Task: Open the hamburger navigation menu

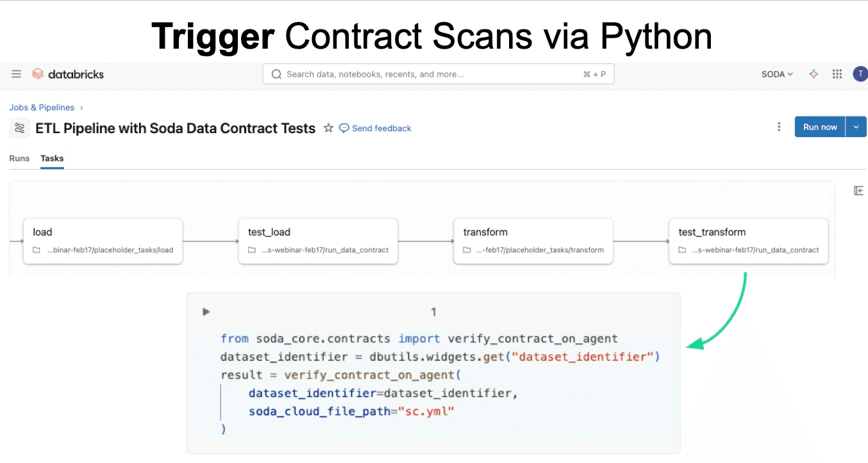Action: pyautogui.click(x=16, y=74)
